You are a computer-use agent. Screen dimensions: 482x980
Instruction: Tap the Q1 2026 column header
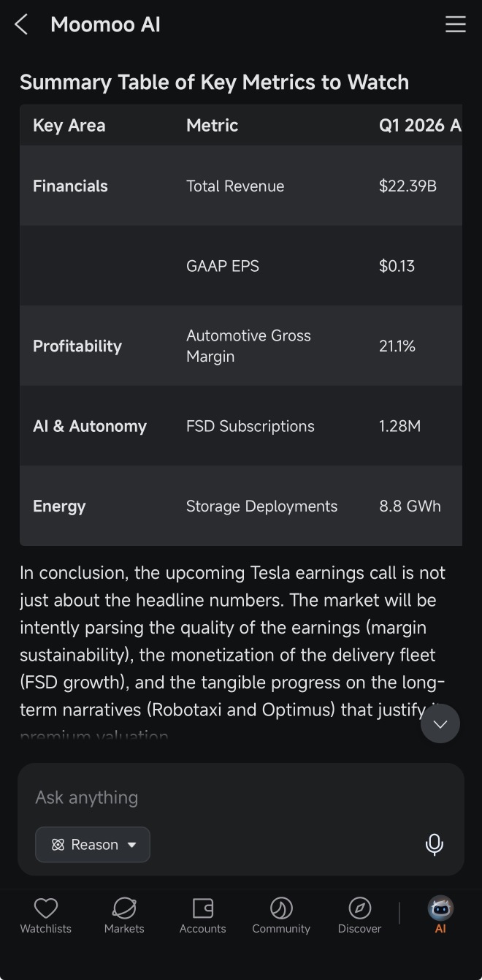point(420,126)
